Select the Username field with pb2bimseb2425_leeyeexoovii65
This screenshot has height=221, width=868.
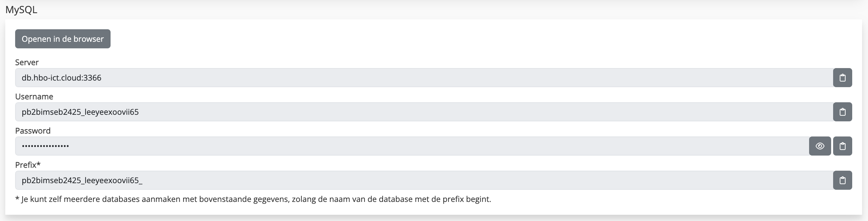click(x=424, y=112)
